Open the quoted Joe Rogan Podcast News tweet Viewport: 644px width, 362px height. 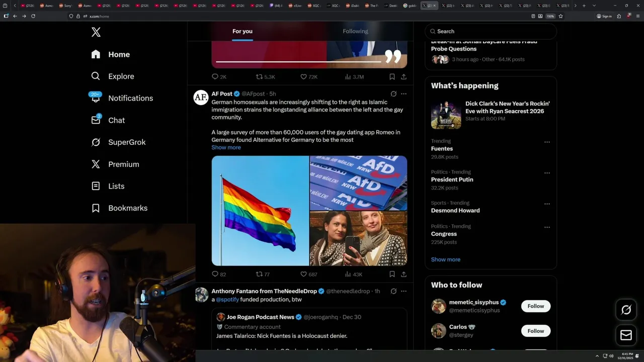coord(309,330)
